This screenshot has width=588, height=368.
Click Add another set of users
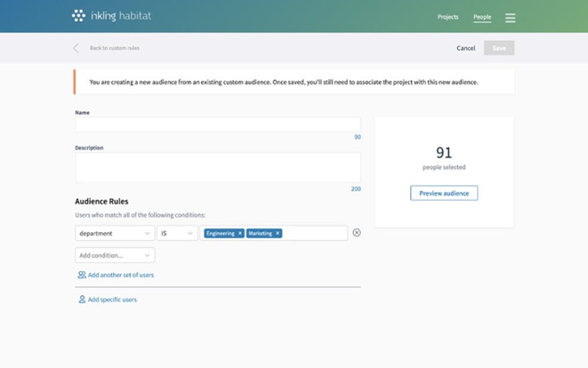[x=120, y=275]
